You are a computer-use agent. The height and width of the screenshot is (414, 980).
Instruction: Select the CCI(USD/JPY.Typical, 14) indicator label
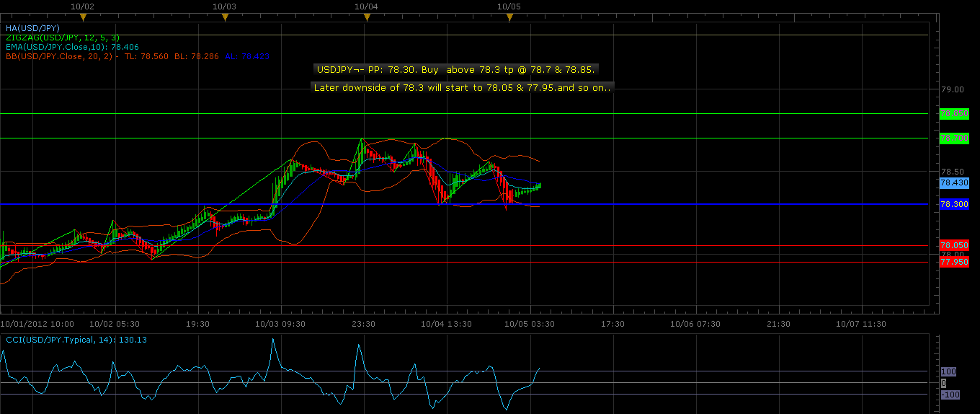click(76, 339)
